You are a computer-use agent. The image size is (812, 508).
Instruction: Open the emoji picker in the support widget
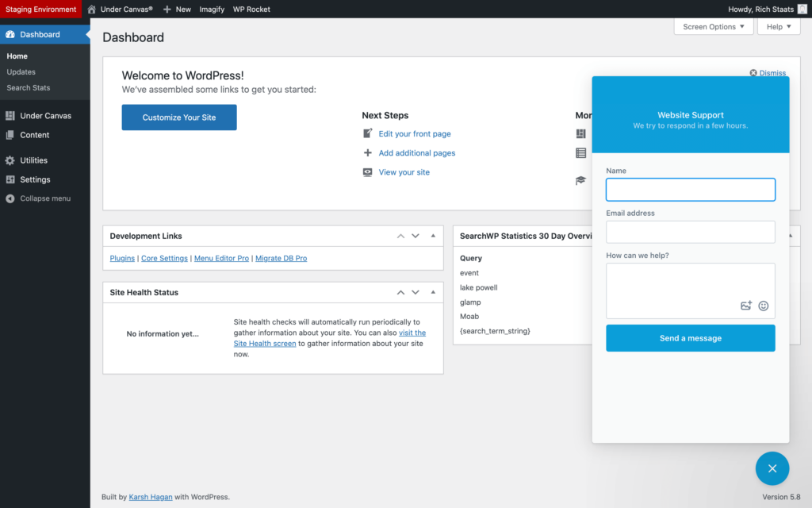763,305
